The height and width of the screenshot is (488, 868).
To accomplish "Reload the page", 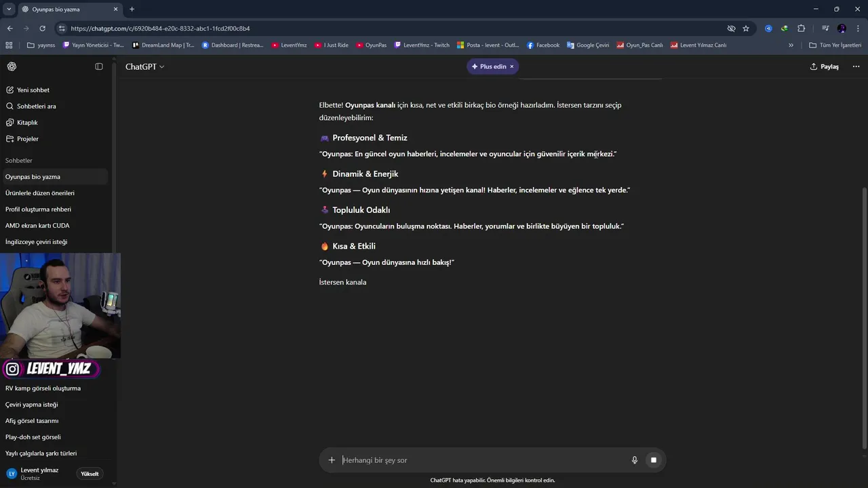I will pos(42,28).
